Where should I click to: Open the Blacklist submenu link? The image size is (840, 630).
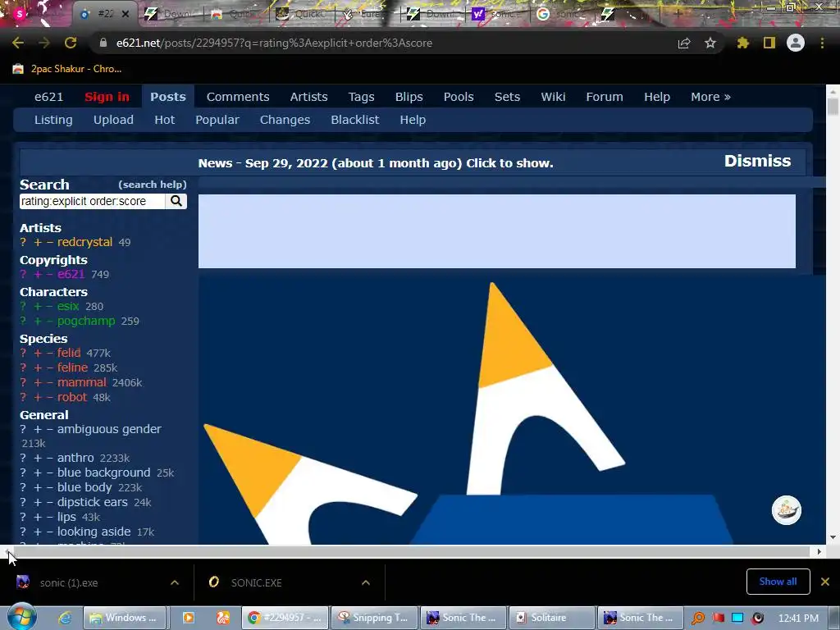354,120
